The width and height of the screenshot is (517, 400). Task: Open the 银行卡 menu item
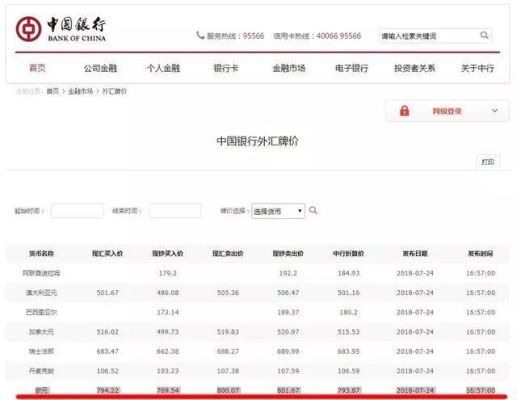[226, 68]
